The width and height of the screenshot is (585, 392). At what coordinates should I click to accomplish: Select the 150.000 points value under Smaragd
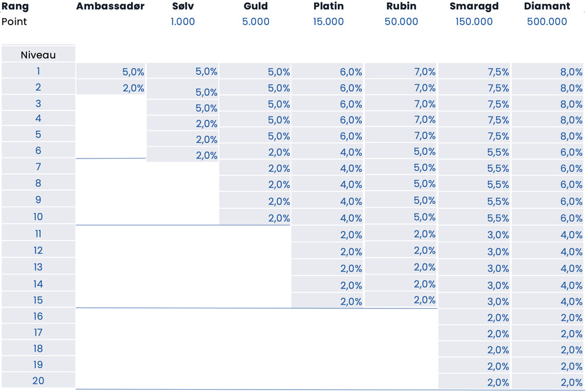pos(474,22)
